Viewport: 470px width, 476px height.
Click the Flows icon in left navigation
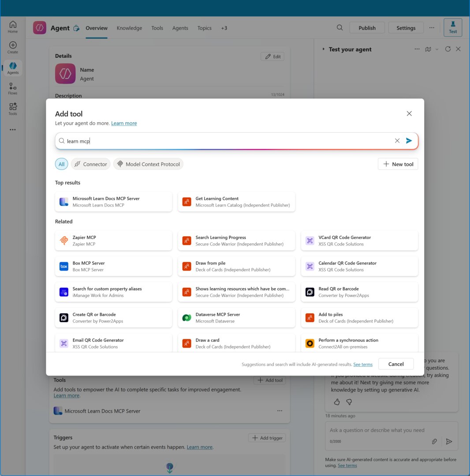pyautogui.click(x=12, y=88)
